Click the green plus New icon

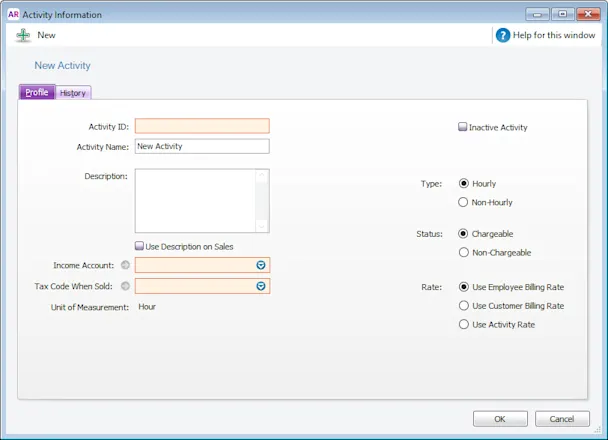coord(23,35)
